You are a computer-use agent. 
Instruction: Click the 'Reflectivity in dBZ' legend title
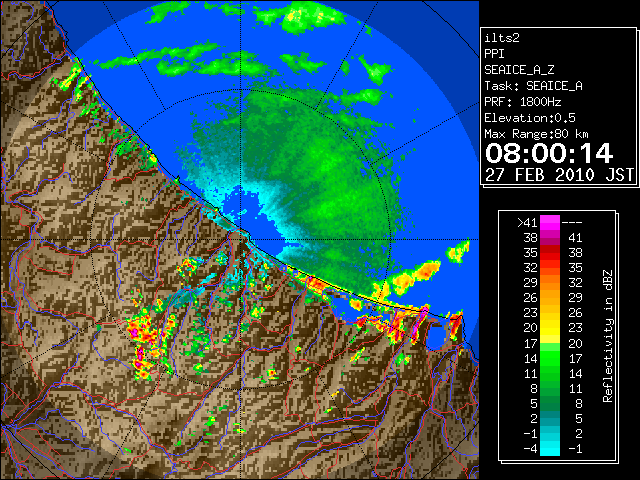point(607,336)
